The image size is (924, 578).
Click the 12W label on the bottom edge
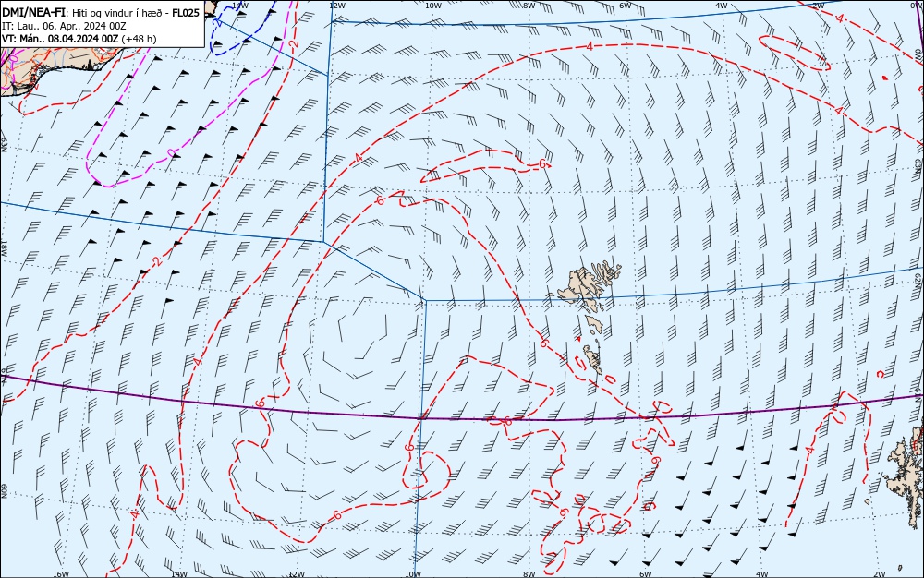pos(297,574)
